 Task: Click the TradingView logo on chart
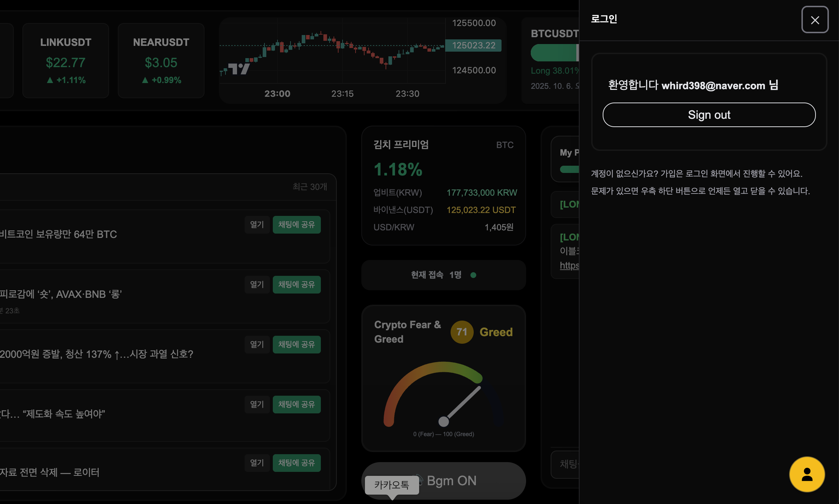point(239,69)
